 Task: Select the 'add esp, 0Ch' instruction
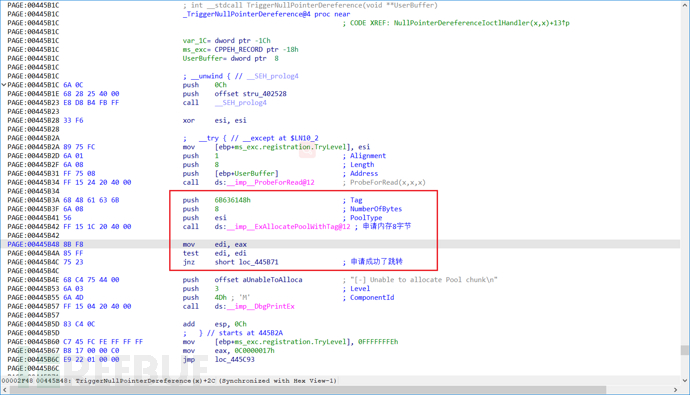click(x=215, y=324)
